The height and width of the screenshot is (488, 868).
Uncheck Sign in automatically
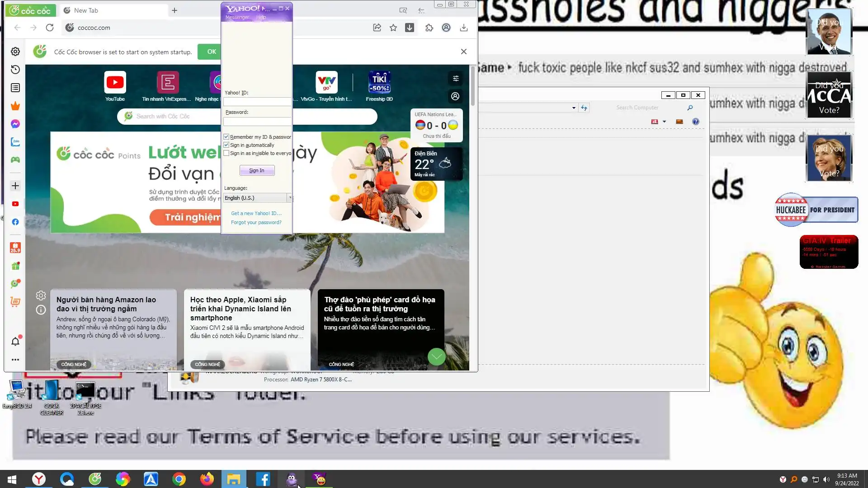pos(226,145)
